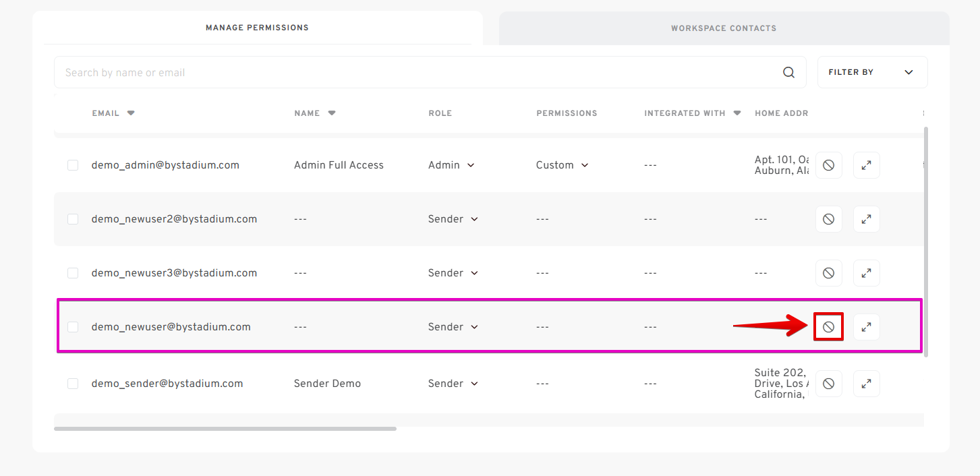
Task: Block demo_admin@bystadium.com user icon
Action: point(828,165)
